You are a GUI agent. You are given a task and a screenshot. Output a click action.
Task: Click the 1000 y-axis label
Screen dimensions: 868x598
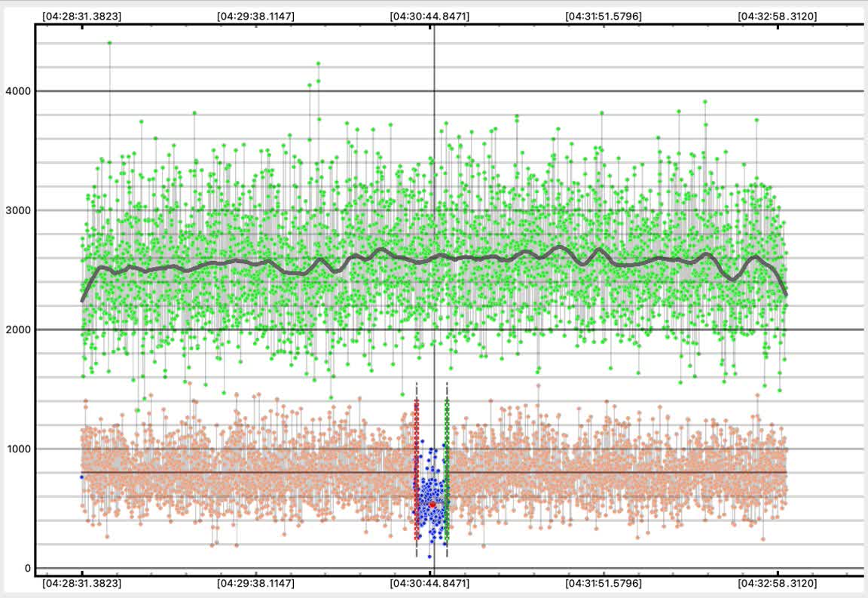tap(17, 449)
